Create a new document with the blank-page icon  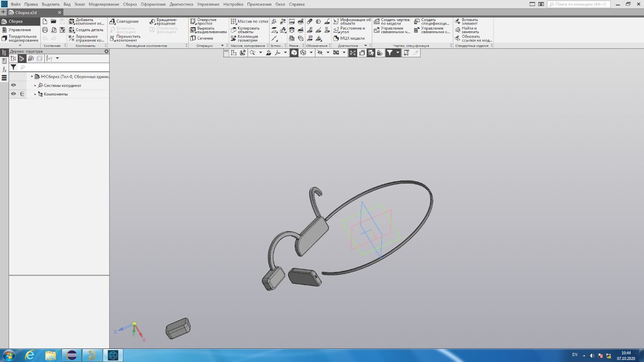pos(45,21)
